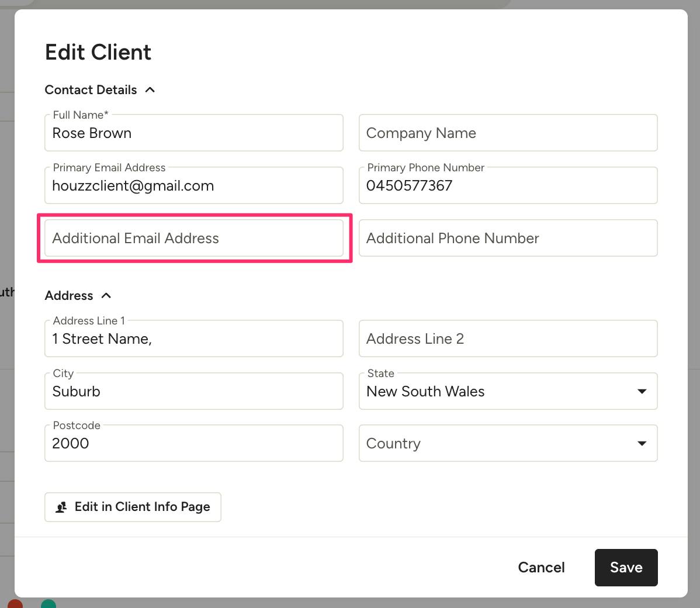Click the Postcode field showing 2000
This screenshot has height=608, width=700.
(x=194, y=443)
